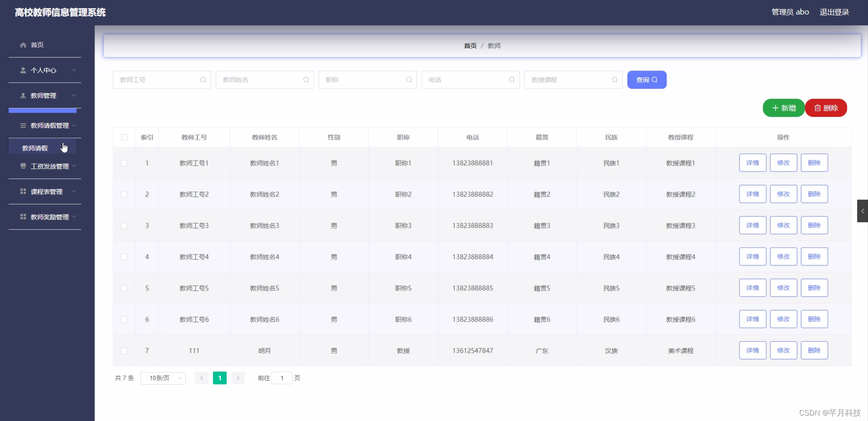Click the search magnifier in 教师姓名 field

tap(306, 80)
